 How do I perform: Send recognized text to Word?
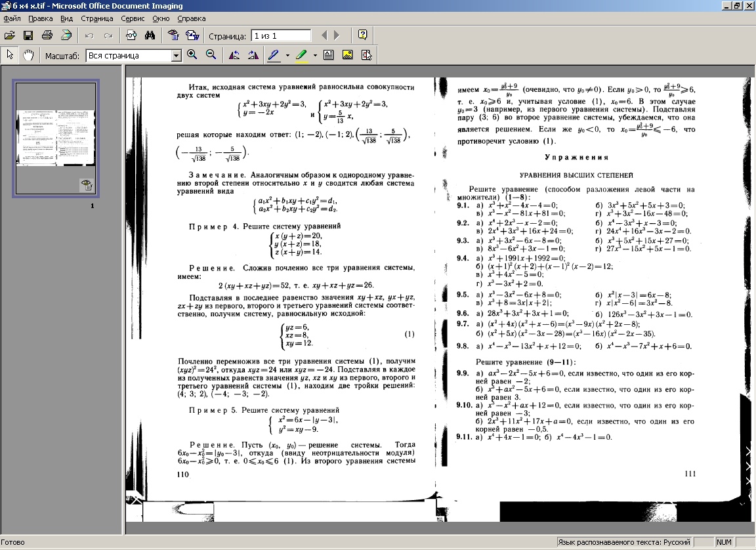[x=192, y=35]
